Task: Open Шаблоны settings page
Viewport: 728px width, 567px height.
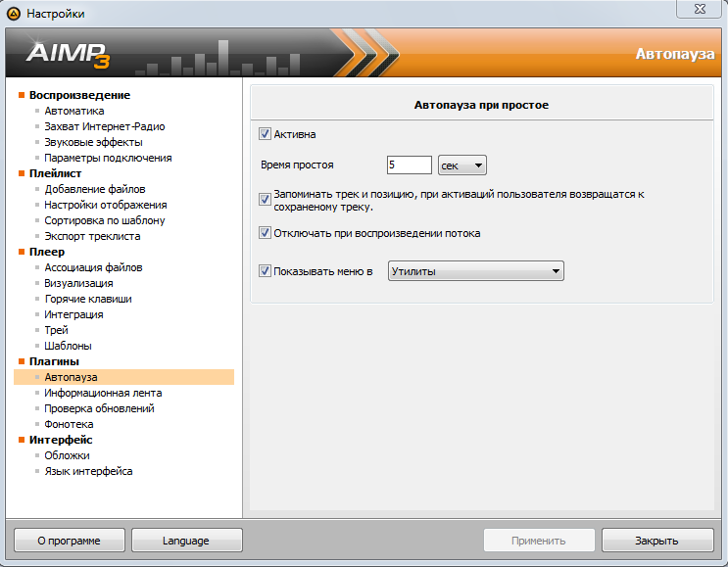Action: click(x=68, y=346)
